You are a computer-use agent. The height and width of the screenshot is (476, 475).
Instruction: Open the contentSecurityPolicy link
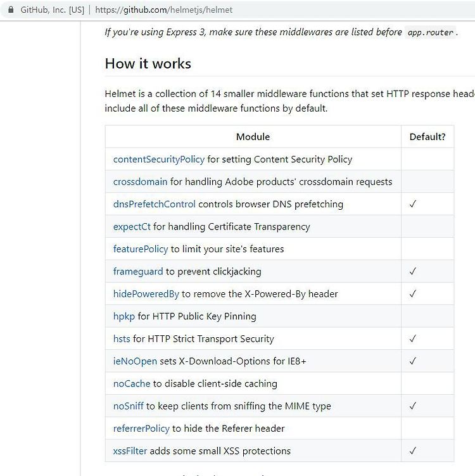158,159
